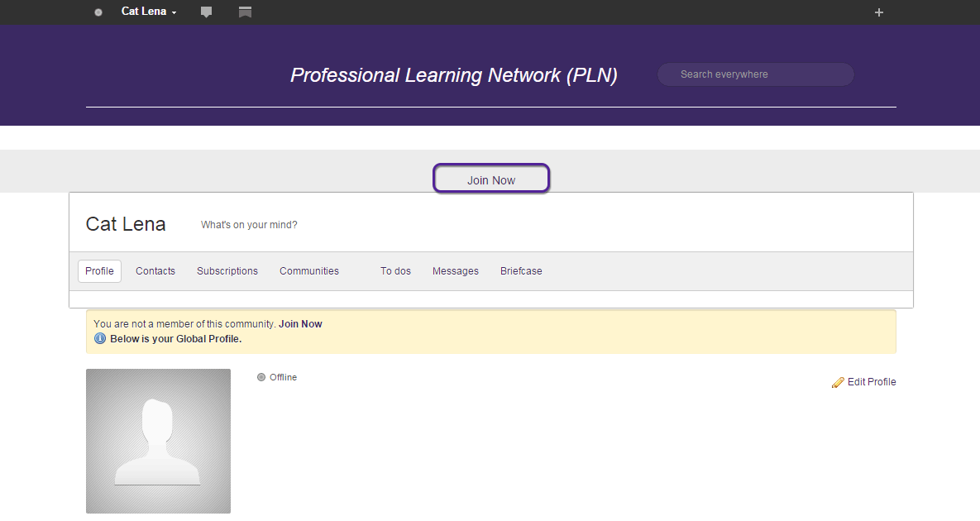
Task: Click the Join Now link in yellow notice
Action: pos(300,323)
